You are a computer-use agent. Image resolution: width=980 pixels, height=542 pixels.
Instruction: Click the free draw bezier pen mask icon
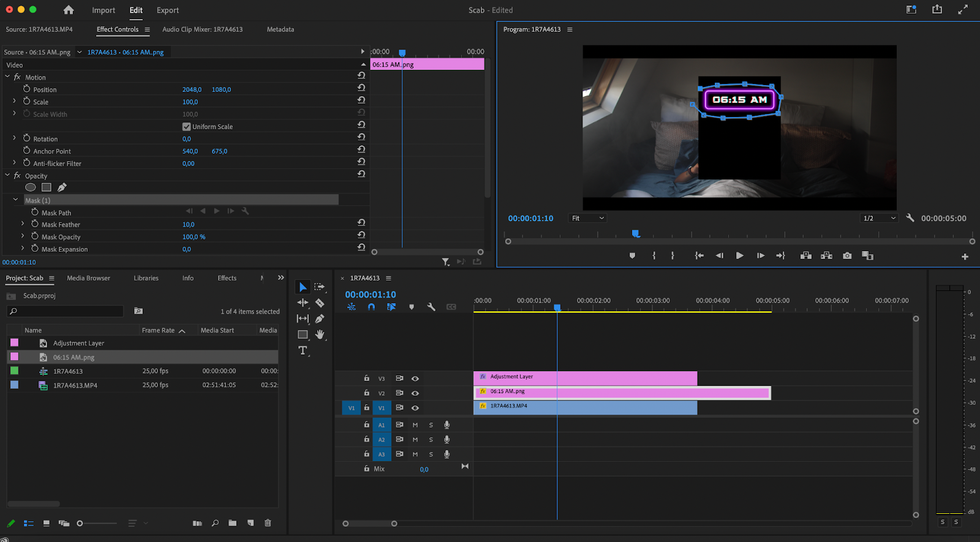[62, 187]
